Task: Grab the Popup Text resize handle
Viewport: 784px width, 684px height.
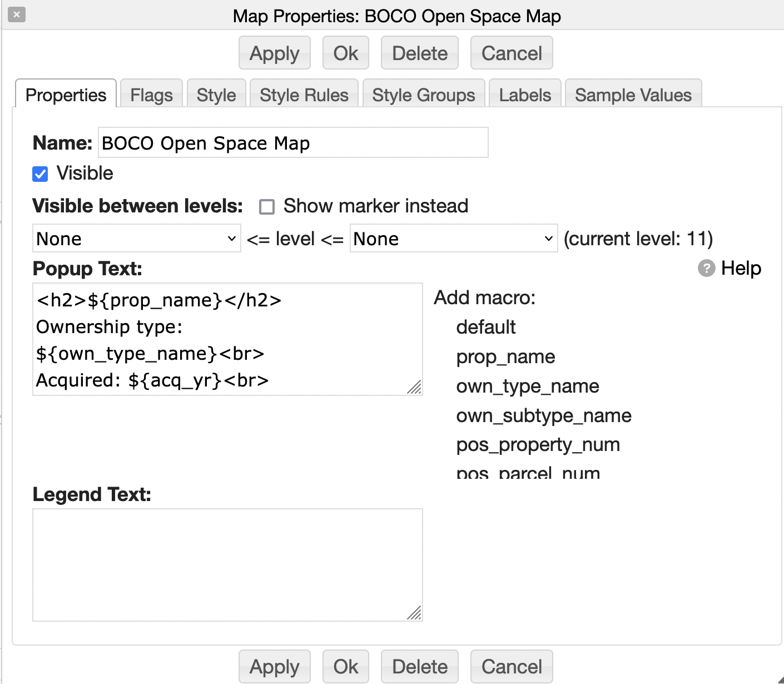Action: pos(415,388)
